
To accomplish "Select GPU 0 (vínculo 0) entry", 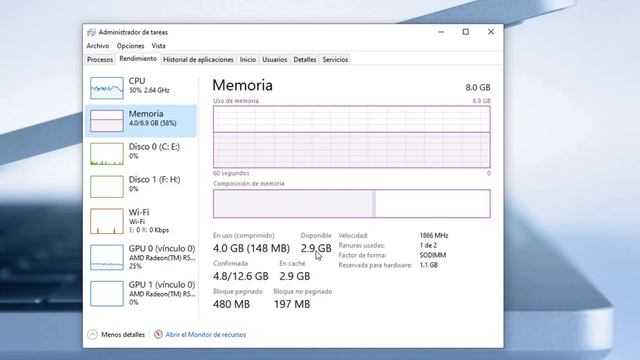I will click(x=141, y=257).
